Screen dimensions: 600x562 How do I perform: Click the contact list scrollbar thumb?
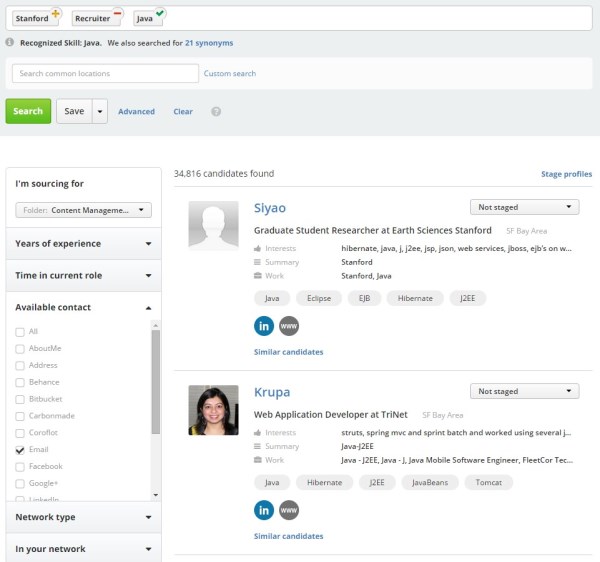[x=156, y=382]
